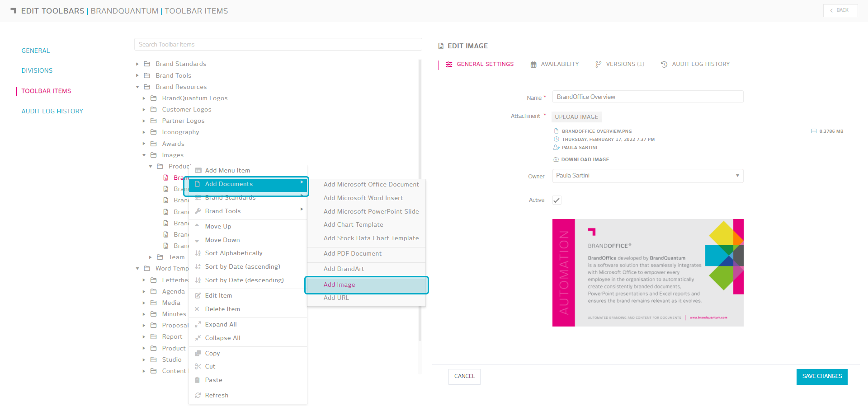Collapse the Images tree node

(x=144, y=155)
